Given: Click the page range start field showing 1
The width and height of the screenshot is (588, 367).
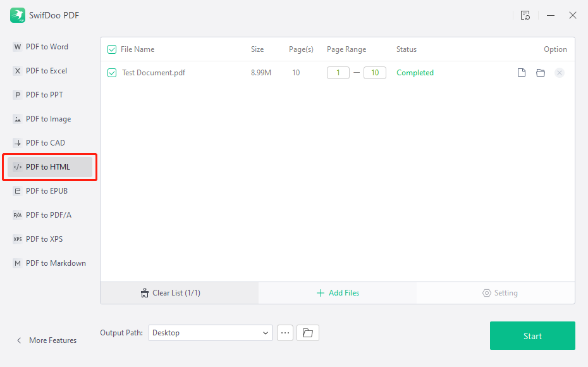Looking at the screenshot, I should point(338,73).
